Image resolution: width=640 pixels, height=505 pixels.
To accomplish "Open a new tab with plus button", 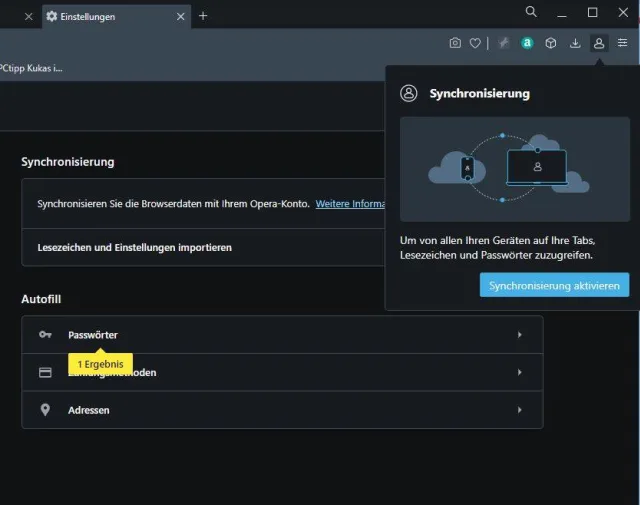I will (203, 16).
